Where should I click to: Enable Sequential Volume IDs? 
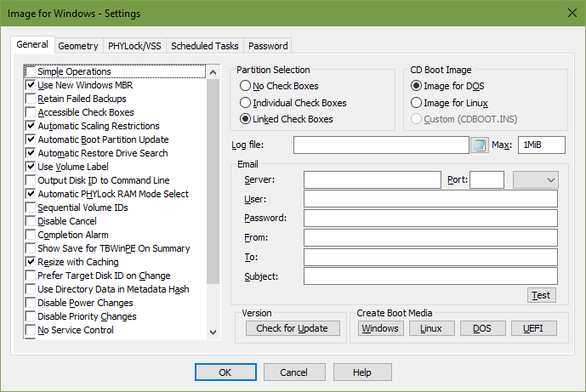(x=31, y=207)
